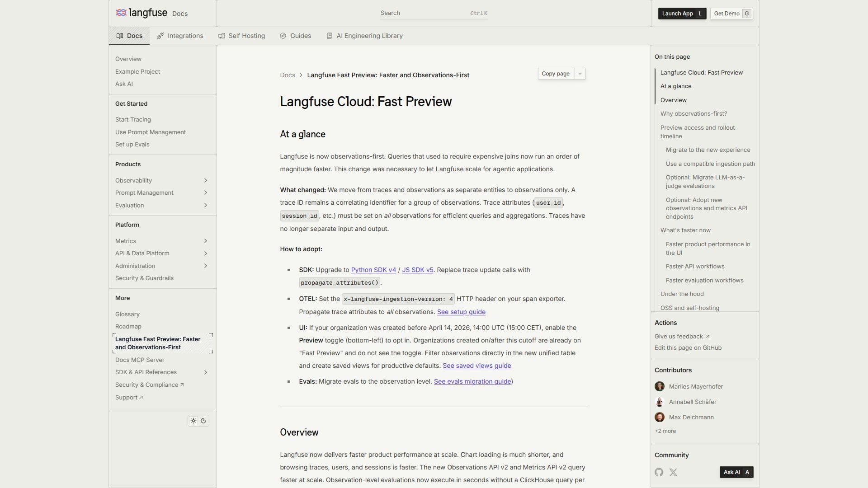Screen dimensions: 868x488
Task: Show +2 more contributors
Action: point(665,431)
